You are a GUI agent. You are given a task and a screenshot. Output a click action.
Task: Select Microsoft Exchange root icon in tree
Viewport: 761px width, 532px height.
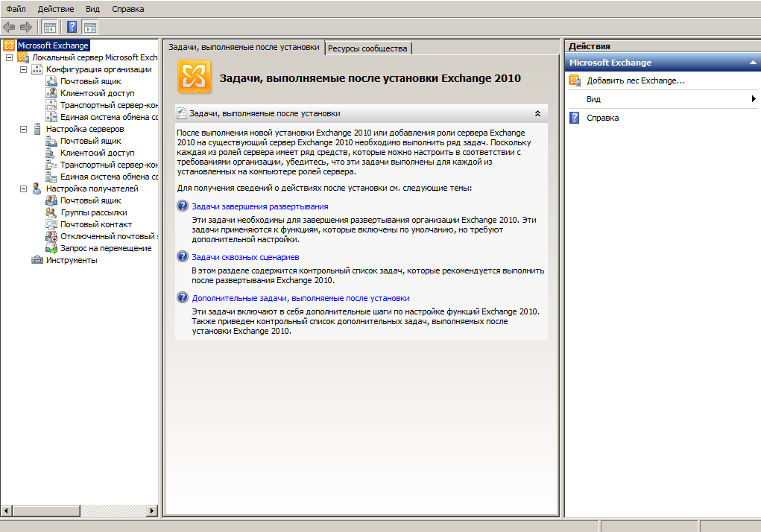[x=9, y=45]
